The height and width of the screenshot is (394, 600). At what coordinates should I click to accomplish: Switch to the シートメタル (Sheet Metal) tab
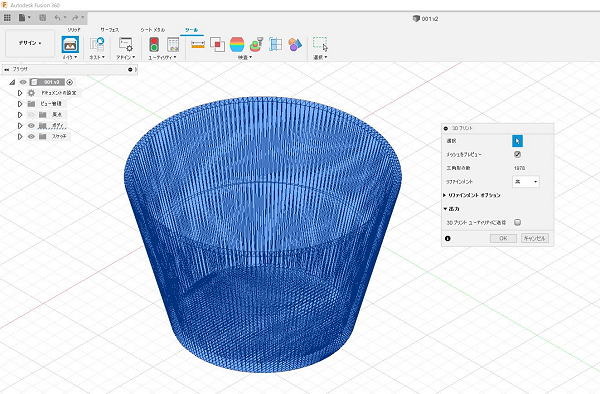[x=153, y=30]
